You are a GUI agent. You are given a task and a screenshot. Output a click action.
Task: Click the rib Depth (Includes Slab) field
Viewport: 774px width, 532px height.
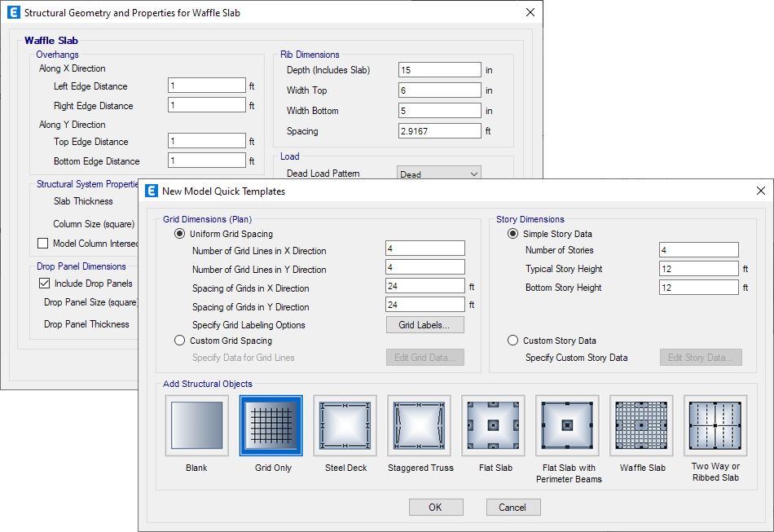pos(439,69)
